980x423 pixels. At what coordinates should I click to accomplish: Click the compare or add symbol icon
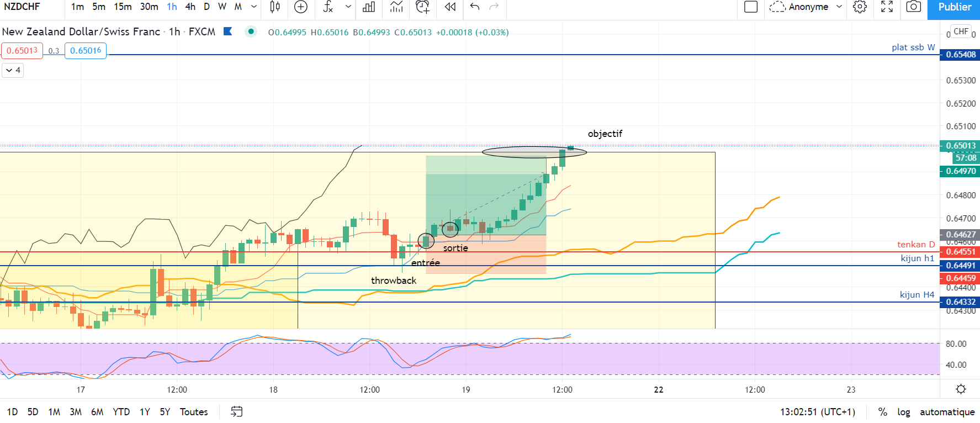coord(301,7)
